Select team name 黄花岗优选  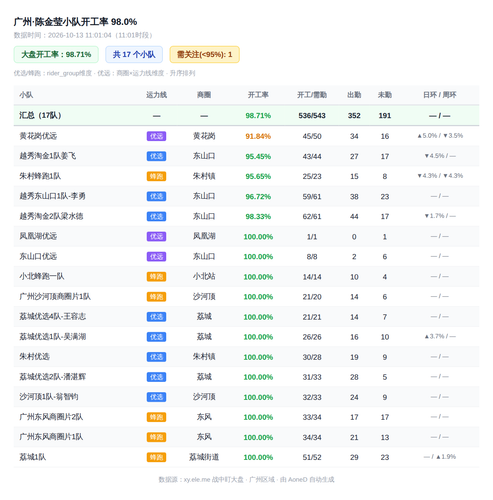coord(38,136)
